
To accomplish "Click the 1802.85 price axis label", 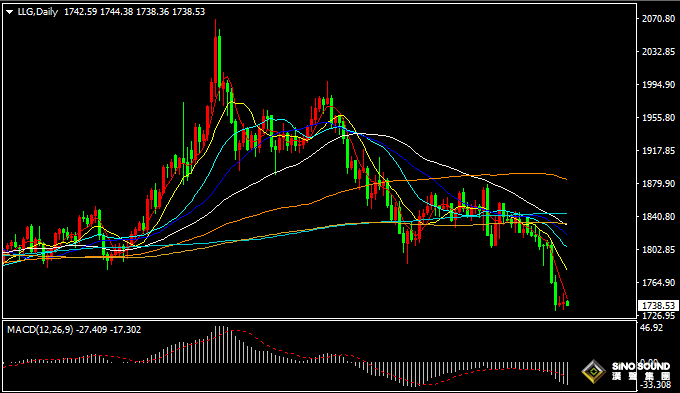I will click(658, 249).
